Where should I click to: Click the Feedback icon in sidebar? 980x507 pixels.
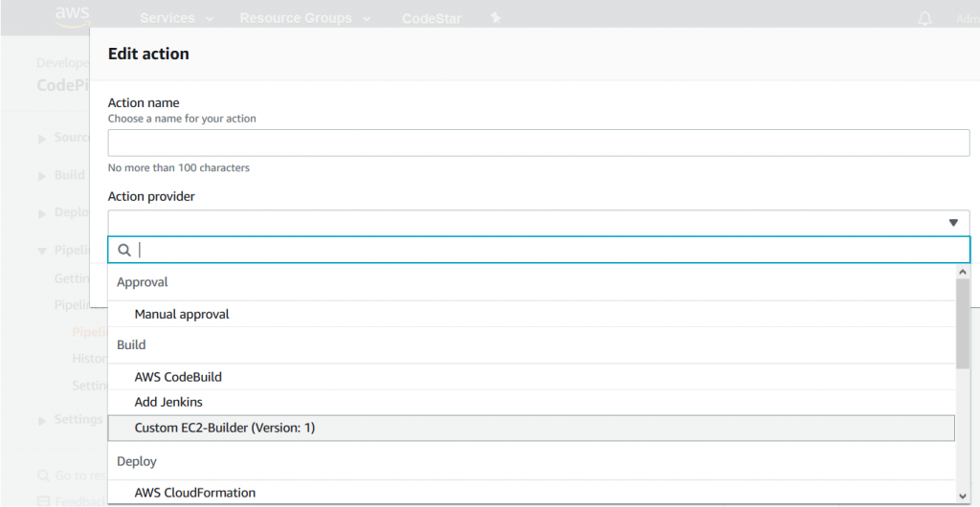43,500
